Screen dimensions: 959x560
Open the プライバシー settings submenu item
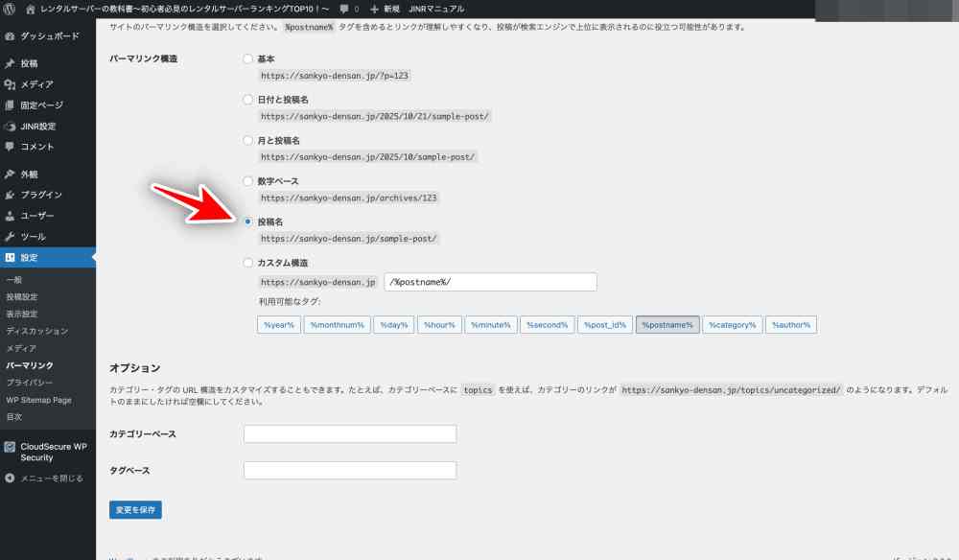[29, 383]
